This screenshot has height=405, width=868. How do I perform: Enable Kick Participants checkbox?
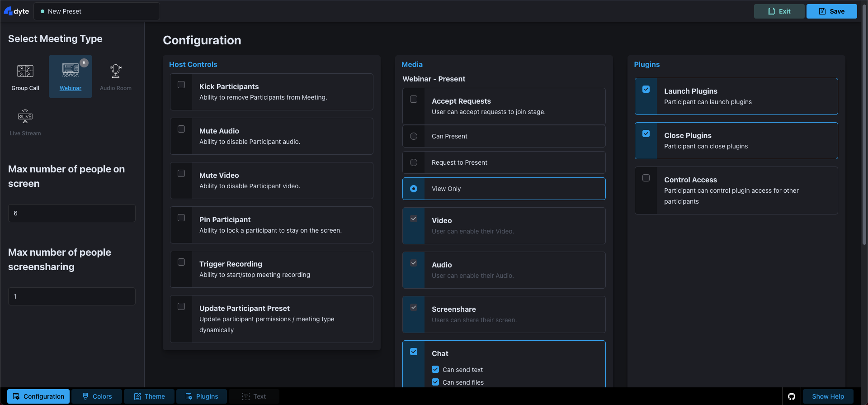click(181, 85)
